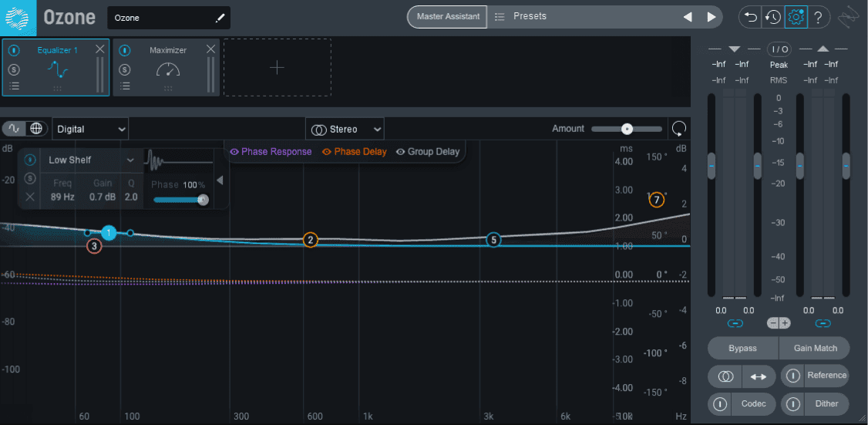868x425 pixels.
Task: Open the settings gear icon
Action: pos(796,17)
